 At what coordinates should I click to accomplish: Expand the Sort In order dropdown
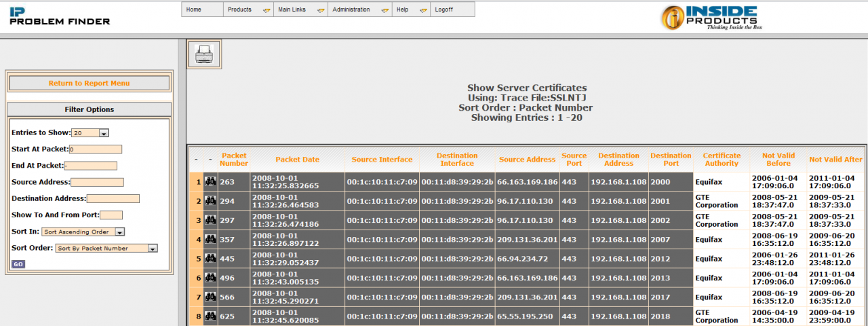click(83, 232)
